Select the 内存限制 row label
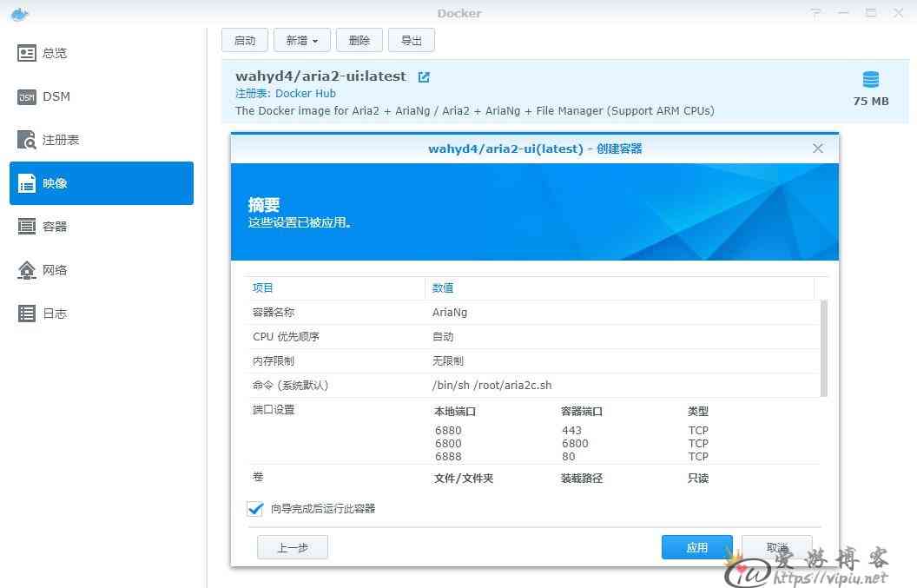The height and width of the screenshot is (588, 917). pos(274,361)
